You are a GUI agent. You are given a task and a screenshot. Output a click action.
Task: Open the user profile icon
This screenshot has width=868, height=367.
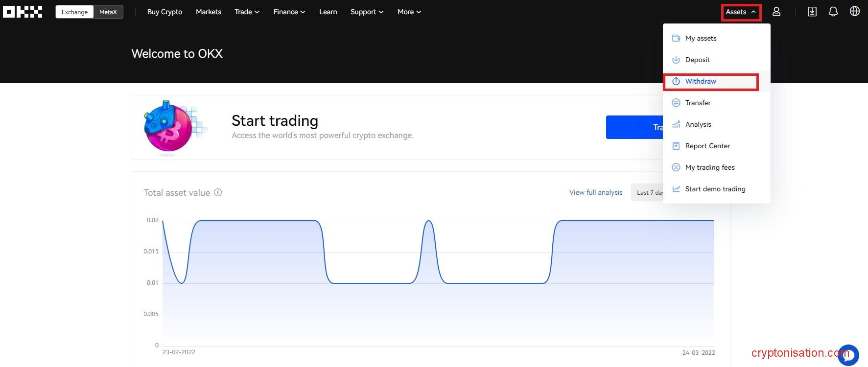click(x=776, y=12)
